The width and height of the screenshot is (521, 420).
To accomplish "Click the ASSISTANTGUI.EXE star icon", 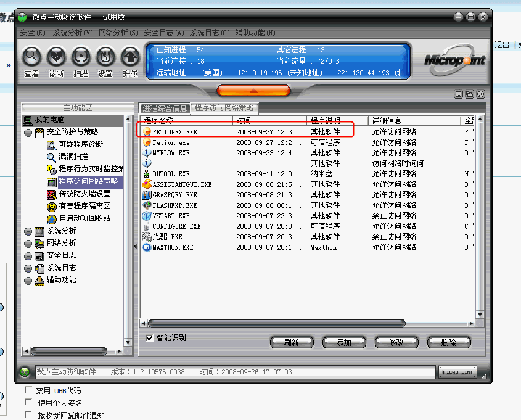I will click(147, 184).
